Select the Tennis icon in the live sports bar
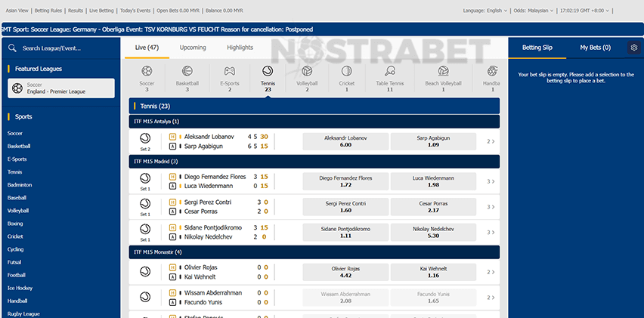The image size is (644, 318). [x=268, y=72]
